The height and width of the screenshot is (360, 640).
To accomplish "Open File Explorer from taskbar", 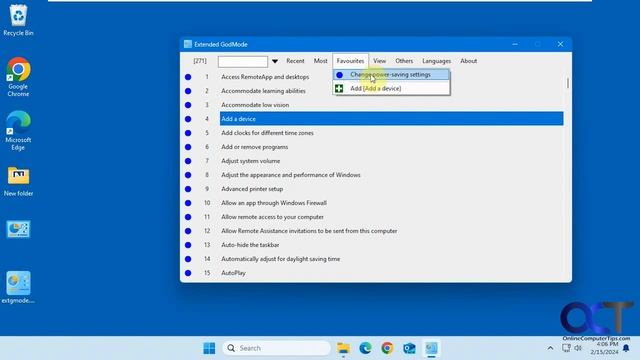I will 343,348.
